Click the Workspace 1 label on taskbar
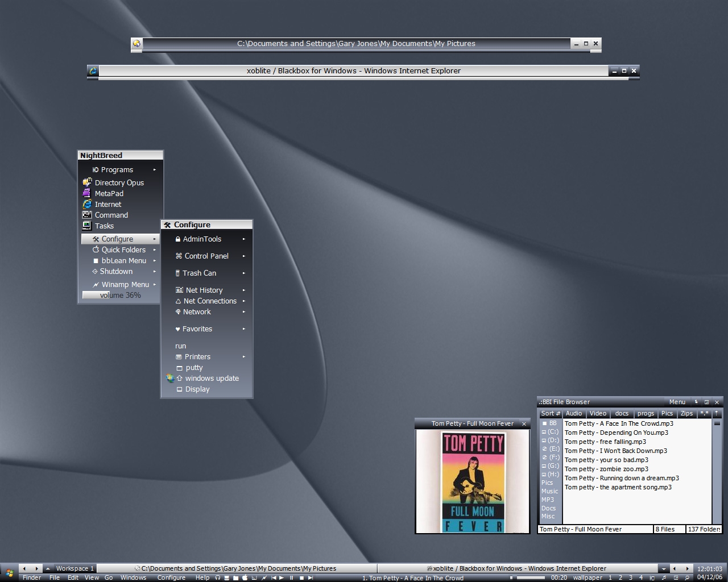The image size is (728, 582). tap(75, 568)
